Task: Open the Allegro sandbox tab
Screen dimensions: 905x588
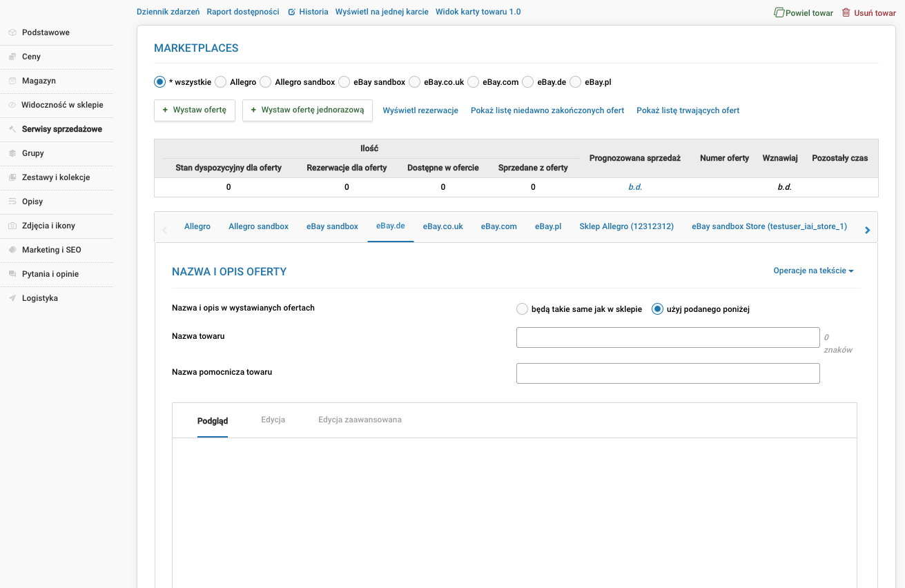Action: [x=259, y=226]
